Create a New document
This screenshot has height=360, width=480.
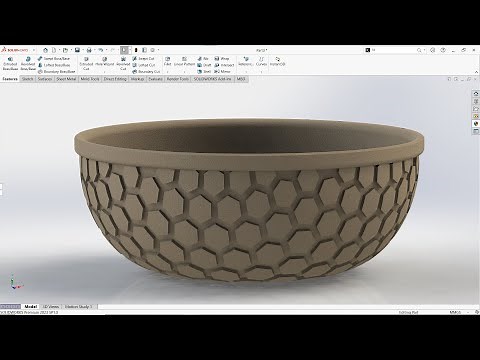click(54, 50)
